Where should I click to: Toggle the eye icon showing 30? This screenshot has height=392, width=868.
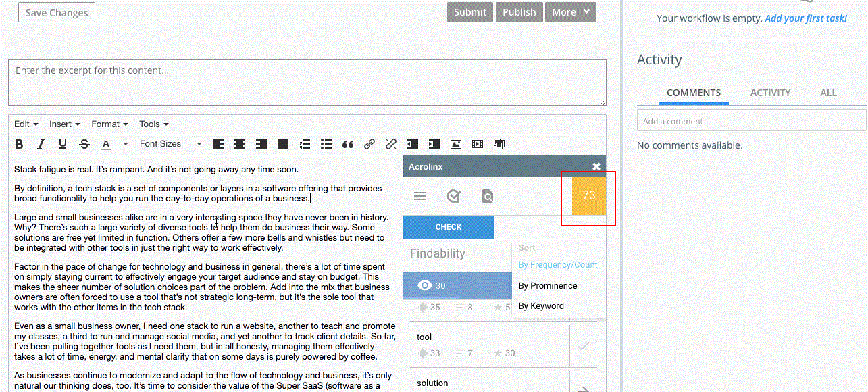(425, 285)
